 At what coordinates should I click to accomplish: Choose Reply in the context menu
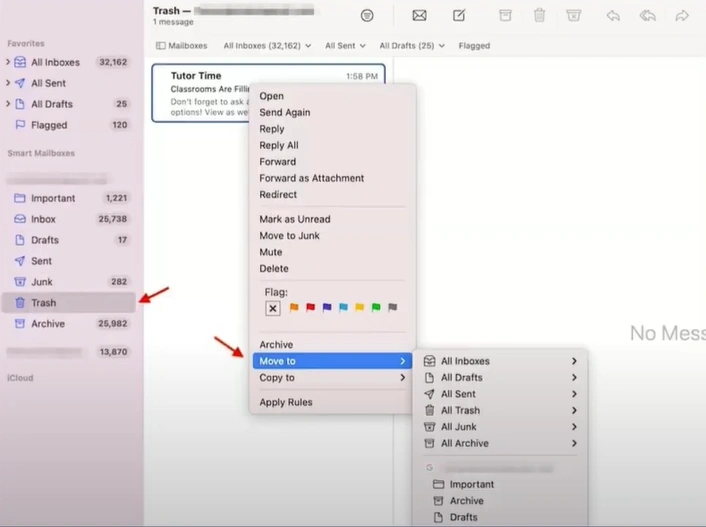332,129
